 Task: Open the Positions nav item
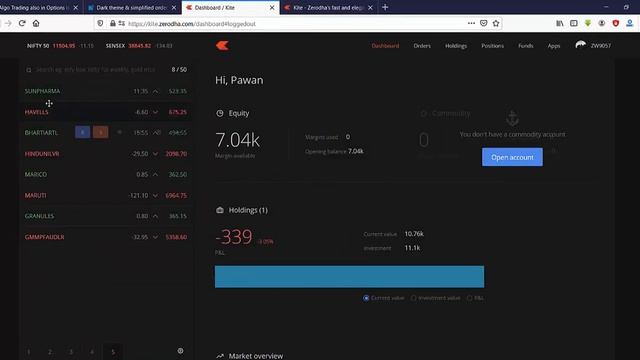tap(492, 46)
